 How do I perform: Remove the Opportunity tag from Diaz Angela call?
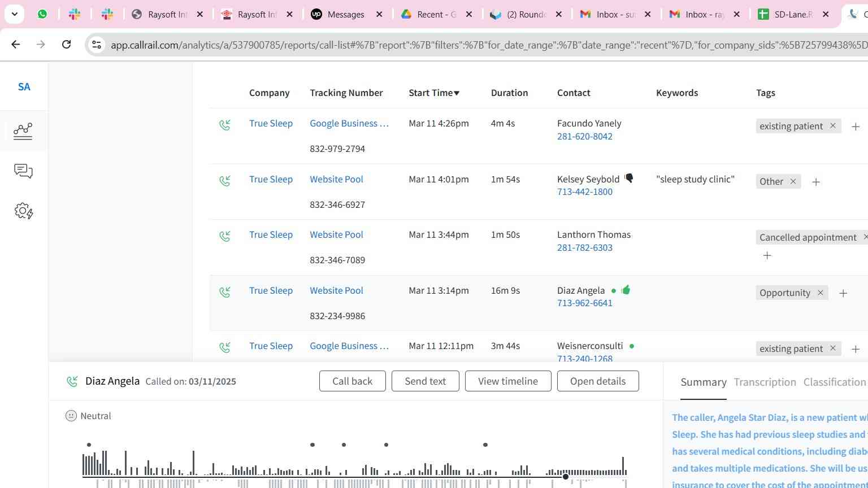[x=820, y=293]
